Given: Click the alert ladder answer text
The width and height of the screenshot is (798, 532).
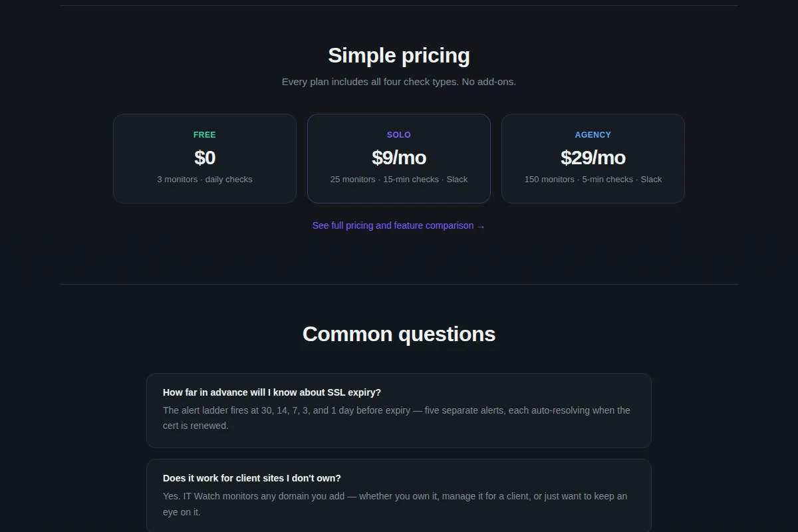Looking at the screenshot, I should tap(396, 418).
